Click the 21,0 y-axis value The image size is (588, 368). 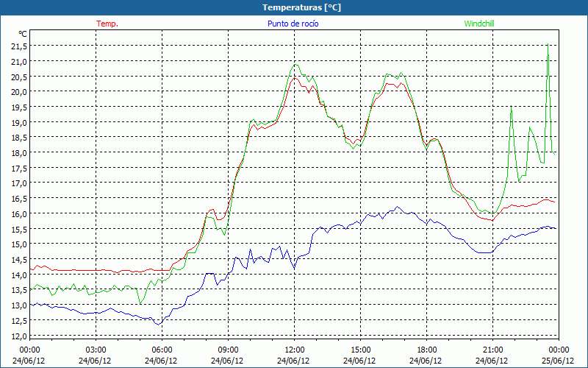coord(20,61)
